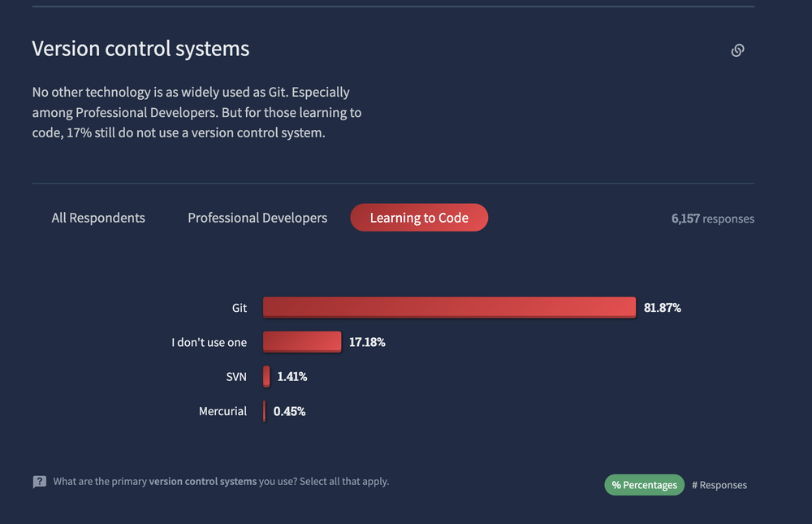
Task: Enable the % Percentages display toggle
Action: [644, 485]
